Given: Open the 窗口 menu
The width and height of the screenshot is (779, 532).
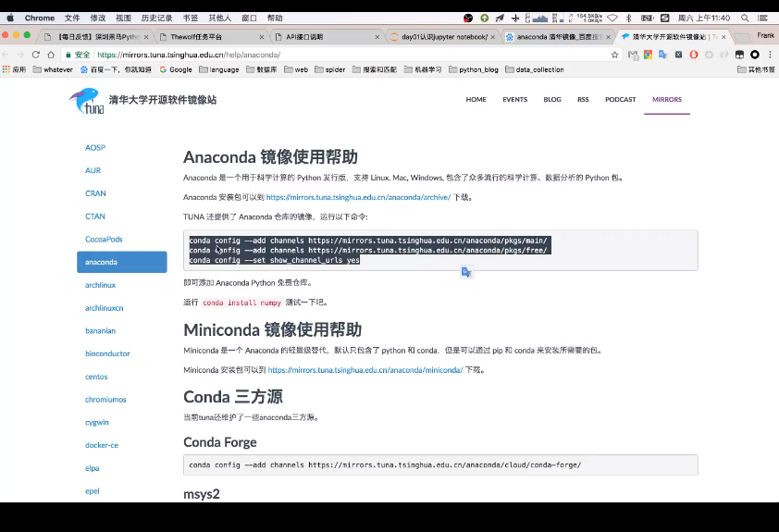Looking at the screenshot, I should (x=249, y=18).
